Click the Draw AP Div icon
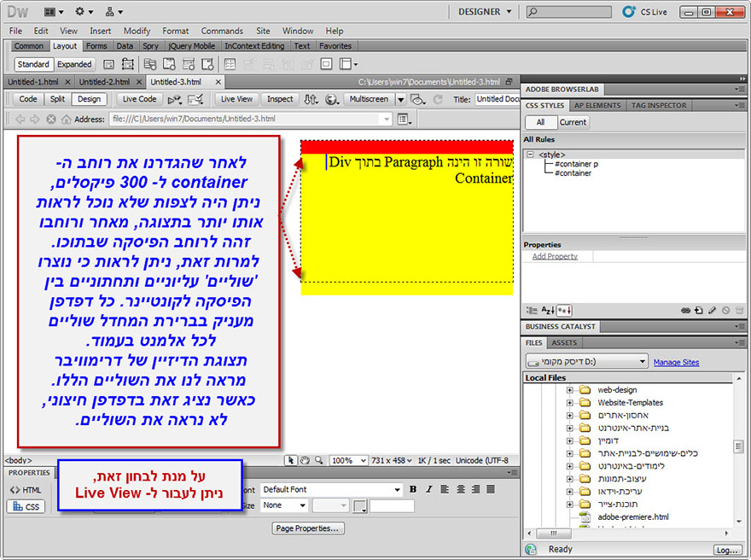Image resolution: width=751 pixels, height=560 pixels. point(127,64)
